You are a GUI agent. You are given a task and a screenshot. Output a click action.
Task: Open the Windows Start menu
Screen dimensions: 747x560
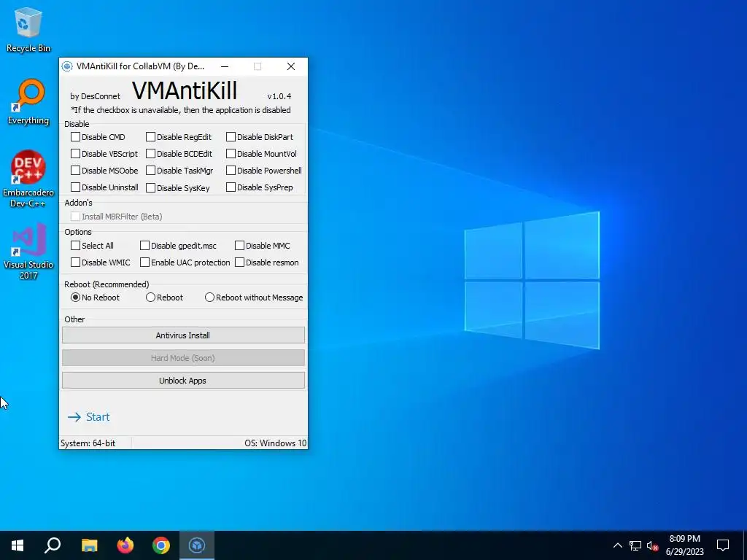(x=18, y=545)
